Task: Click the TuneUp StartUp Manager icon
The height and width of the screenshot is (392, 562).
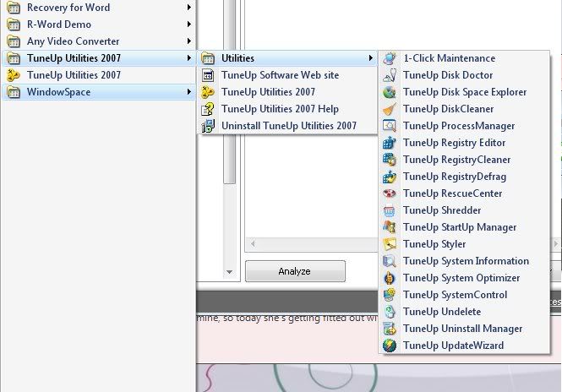Action: [x=390, y=227]
